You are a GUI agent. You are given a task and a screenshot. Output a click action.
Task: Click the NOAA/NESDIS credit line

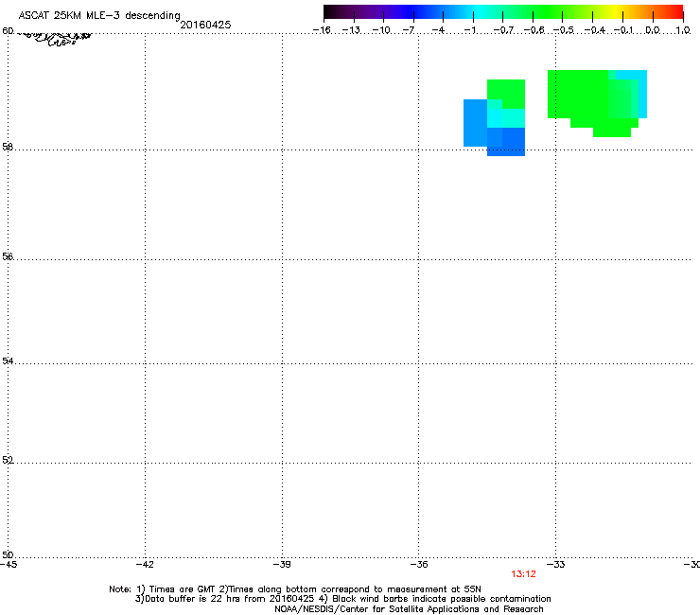[x=409, y=609]
